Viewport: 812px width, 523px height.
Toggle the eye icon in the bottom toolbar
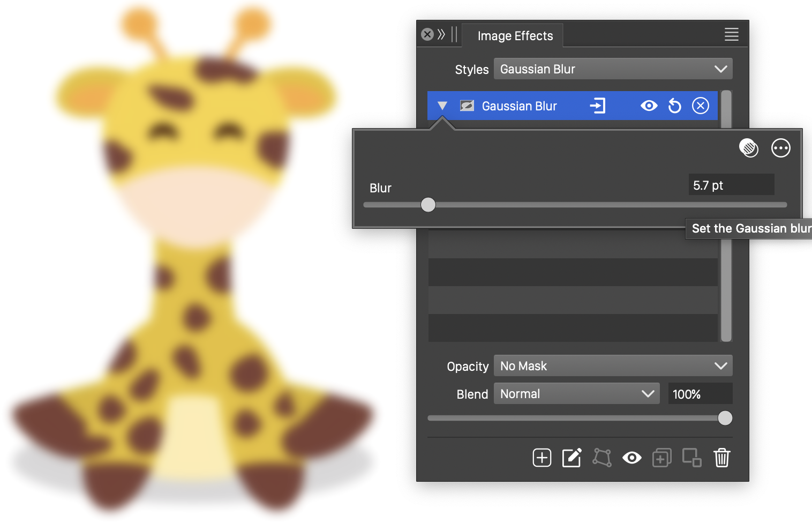632,458
